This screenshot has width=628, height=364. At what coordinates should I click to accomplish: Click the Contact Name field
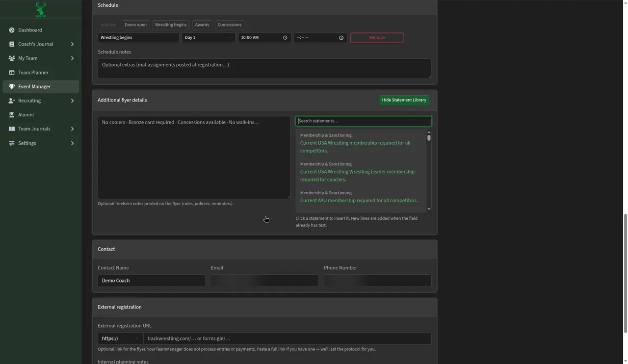[152, 281]
